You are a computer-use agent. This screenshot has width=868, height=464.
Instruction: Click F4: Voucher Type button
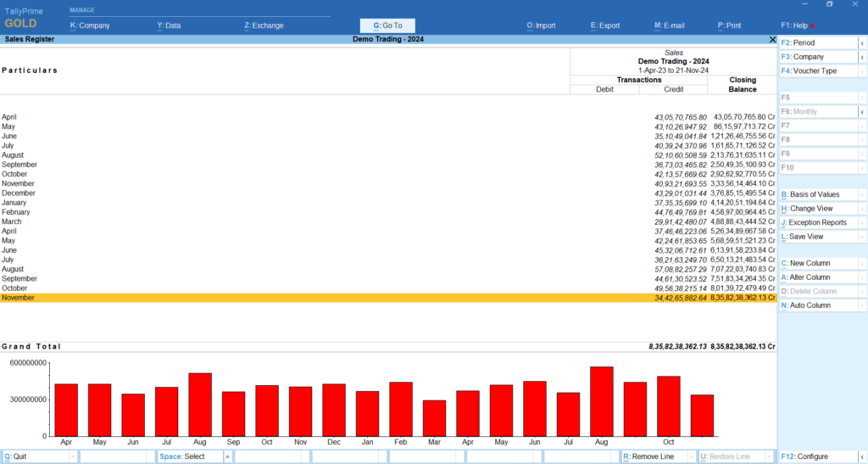(819, 71)
